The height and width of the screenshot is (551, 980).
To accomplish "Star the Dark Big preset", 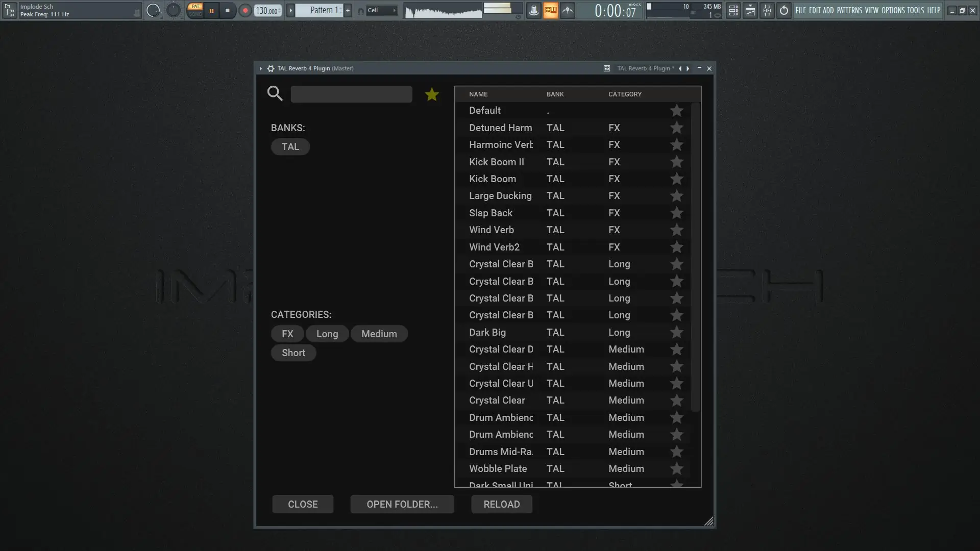I will pos(676,333).
